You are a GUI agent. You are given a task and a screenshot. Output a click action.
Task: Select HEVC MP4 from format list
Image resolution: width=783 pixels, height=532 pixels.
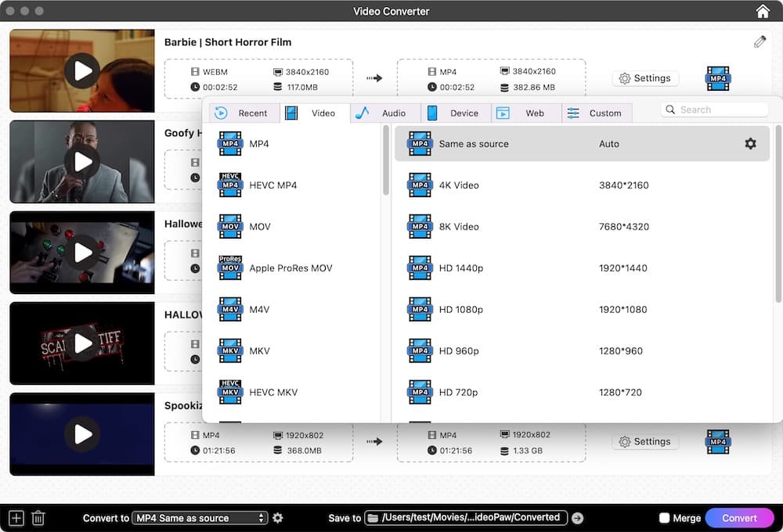point(272,185)
